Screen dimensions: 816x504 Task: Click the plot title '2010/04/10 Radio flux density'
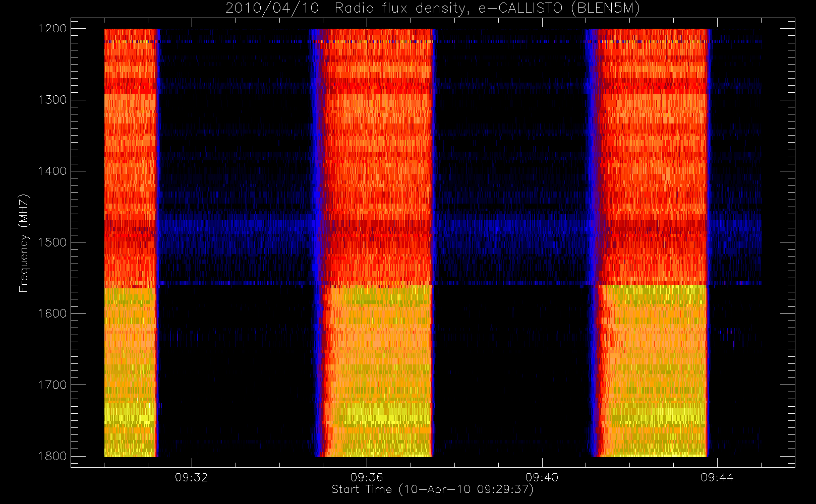coord(433,9)
